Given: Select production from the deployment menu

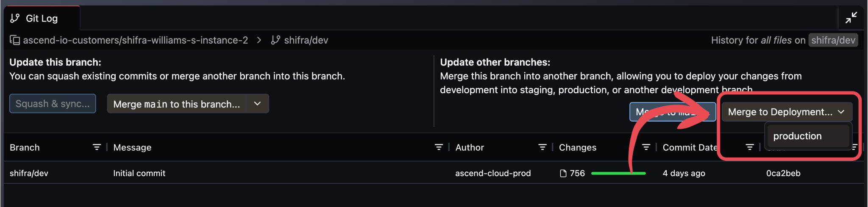Looking at the screenshot, I should (797, 136).
